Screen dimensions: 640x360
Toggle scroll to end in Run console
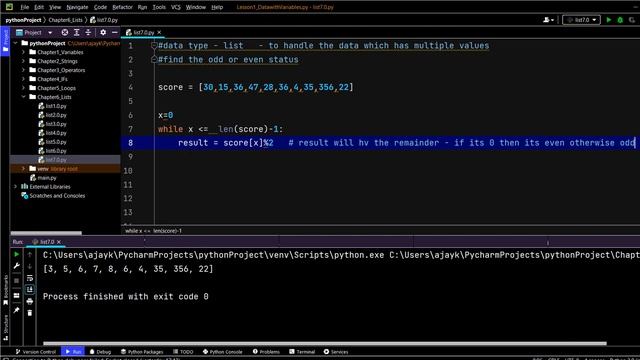(30, 289)
